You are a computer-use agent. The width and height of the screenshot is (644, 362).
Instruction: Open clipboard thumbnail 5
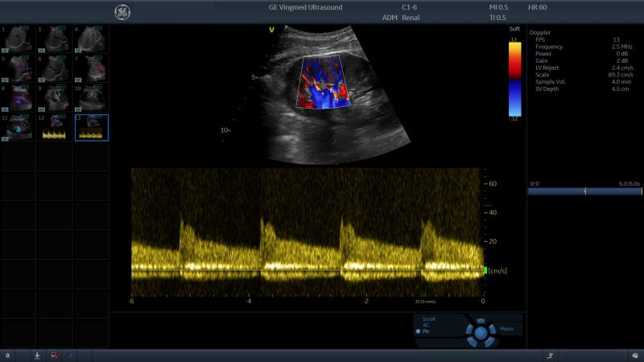point(18,68)
